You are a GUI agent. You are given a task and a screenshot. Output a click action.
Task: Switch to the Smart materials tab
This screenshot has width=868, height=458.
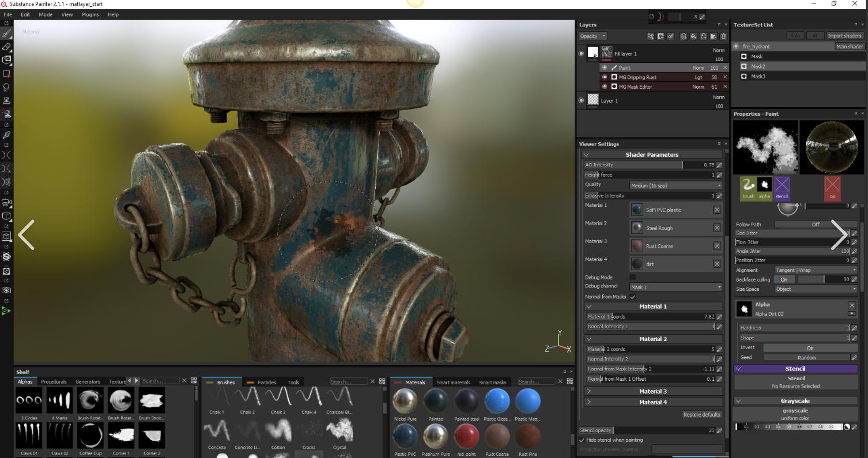coord(453,382)
